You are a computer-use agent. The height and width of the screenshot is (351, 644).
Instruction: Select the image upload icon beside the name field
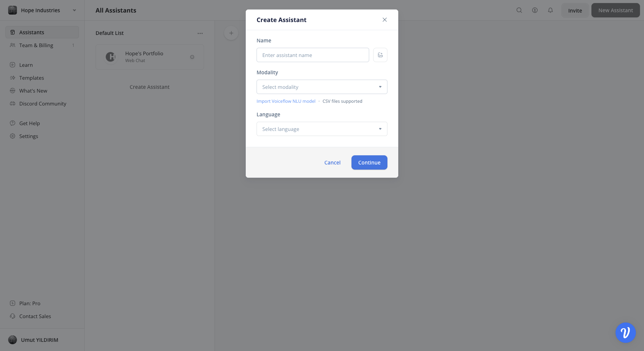pyautogui.click(x=380, y=55)
